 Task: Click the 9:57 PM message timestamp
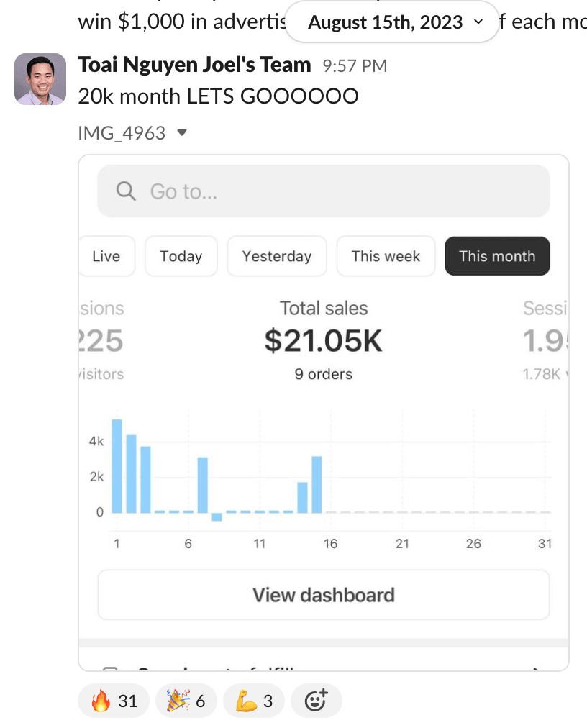point(355,66)
